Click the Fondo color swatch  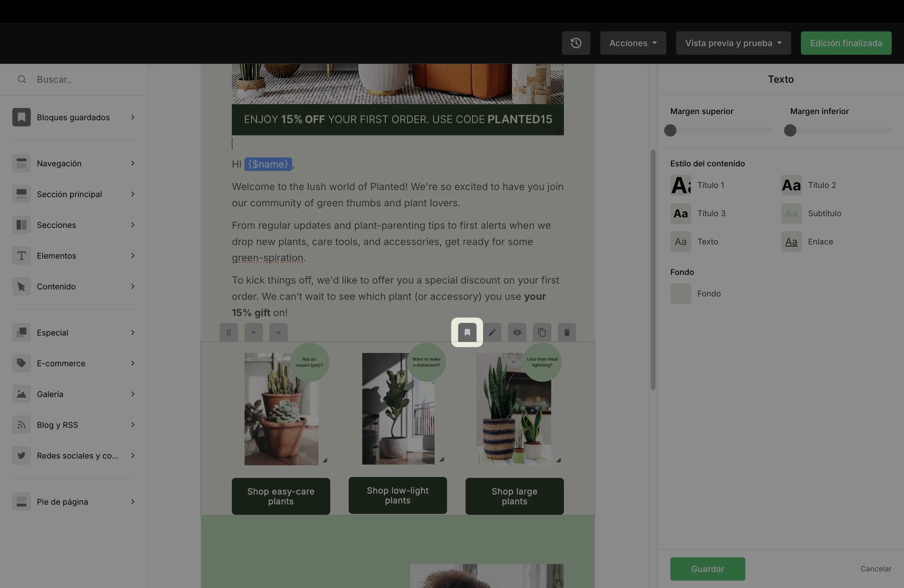click(680, 294)
